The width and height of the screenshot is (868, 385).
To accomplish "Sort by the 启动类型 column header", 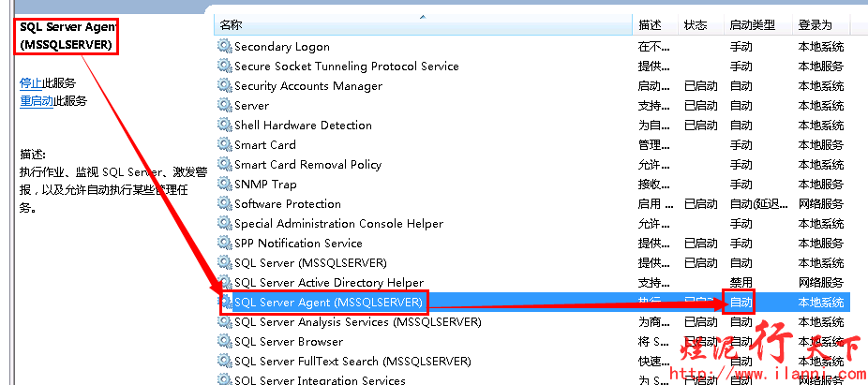I will (752, 25).
